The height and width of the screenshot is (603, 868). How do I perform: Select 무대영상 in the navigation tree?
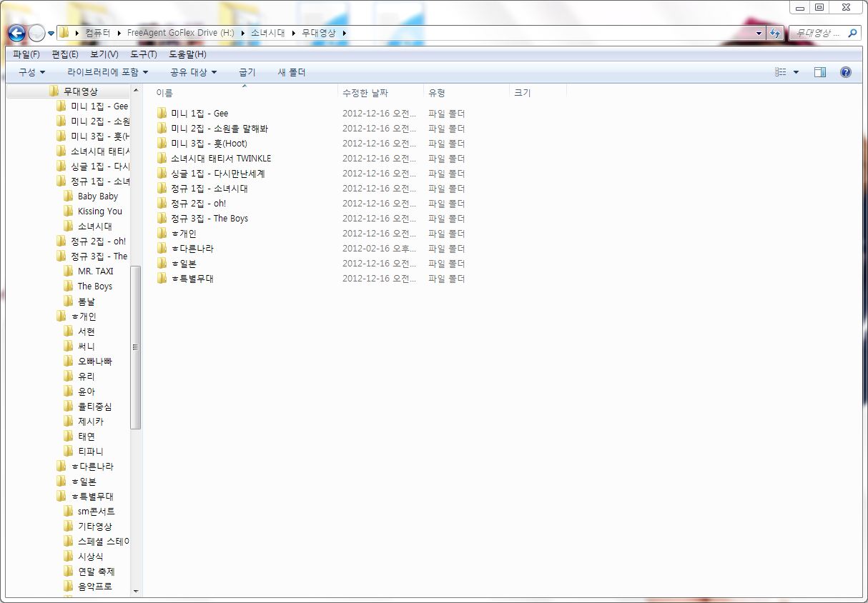coord(81,91)
